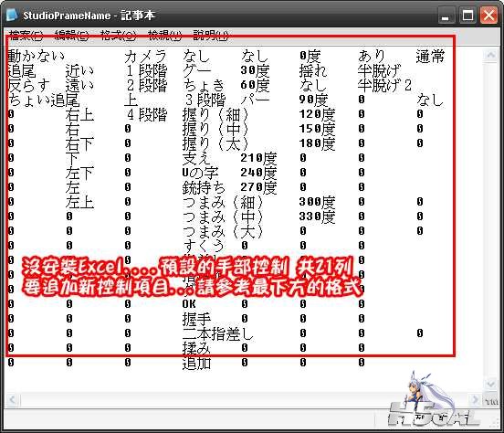Image resolution: width=504 pixels, height=433 pixels.
Task: Click the カメラ text in first row
Action: tap(145, 56)
